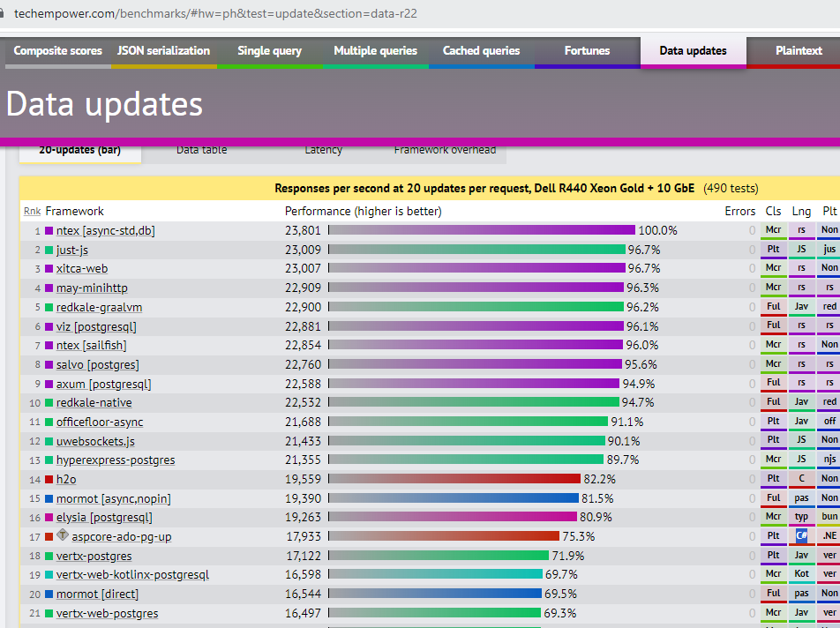
Task: Click the Framework column header
Action: [x=74, y=211]
